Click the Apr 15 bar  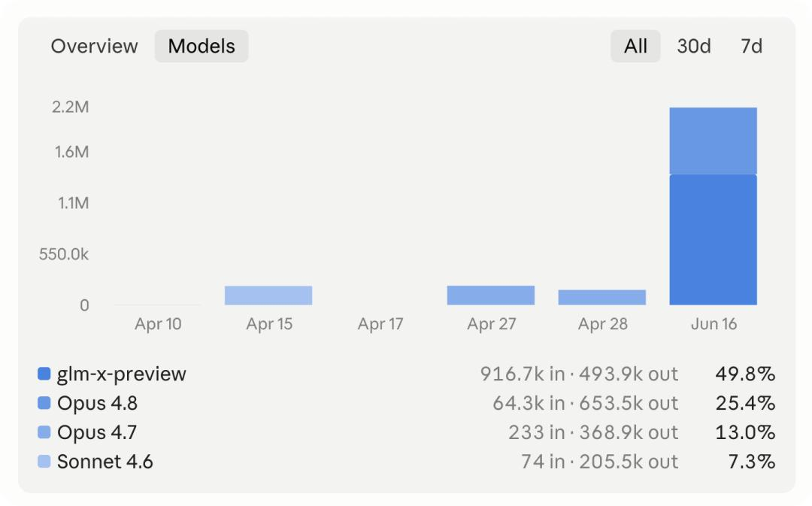click(268, 295)
